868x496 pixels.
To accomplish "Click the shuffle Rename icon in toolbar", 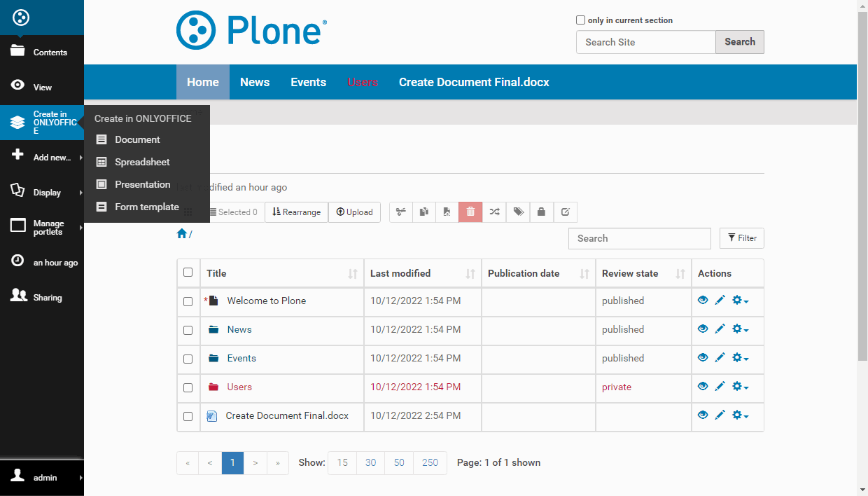I will [x=494, y=212].
